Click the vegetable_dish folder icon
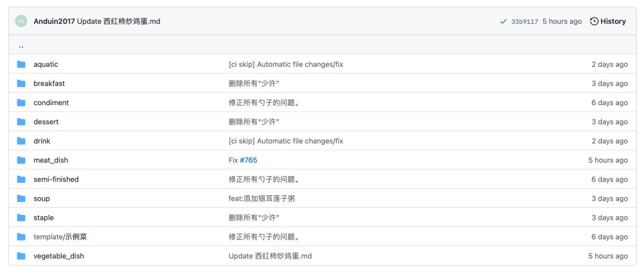Image resolution: width=644 pixels, height=273 pixels. (x=21, y=256)
